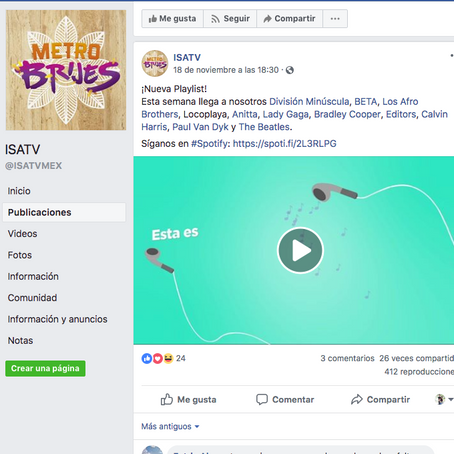Open the Lady Gaga tagged link
The width and height of the screenshot is (454, 454).
pyautogui.click(x=286, y=114)
